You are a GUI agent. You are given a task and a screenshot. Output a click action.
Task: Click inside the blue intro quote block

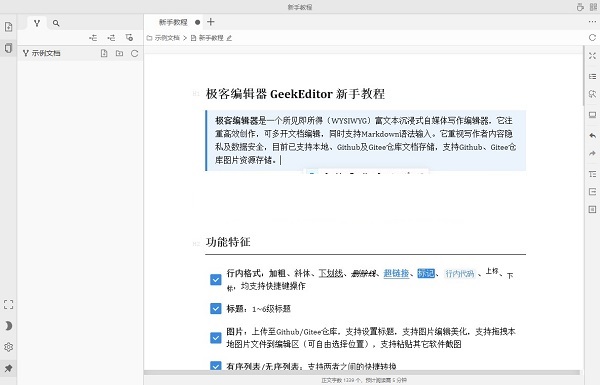365,140
